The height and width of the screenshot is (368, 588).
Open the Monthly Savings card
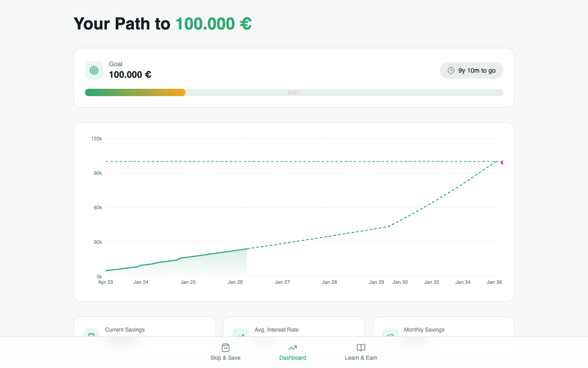click(x=443, y=327)
